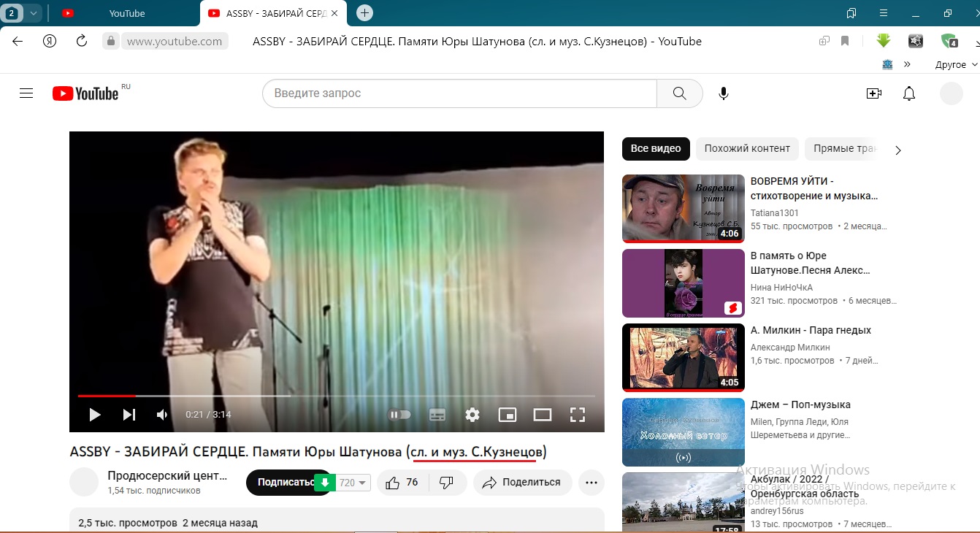
Task: Expand the hidden bookmarks chevron »
Action: click(907, 64)
